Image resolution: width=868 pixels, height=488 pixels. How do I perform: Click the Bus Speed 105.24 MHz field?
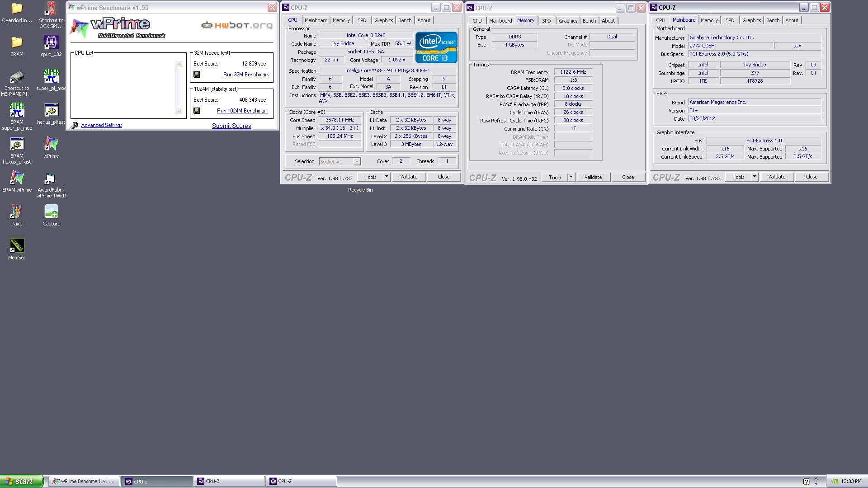[x=340, y=136]
